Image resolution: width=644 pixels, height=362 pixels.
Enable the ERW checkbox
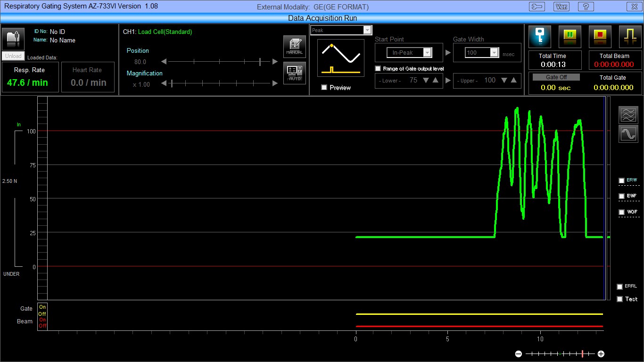[x=621, y=181]
